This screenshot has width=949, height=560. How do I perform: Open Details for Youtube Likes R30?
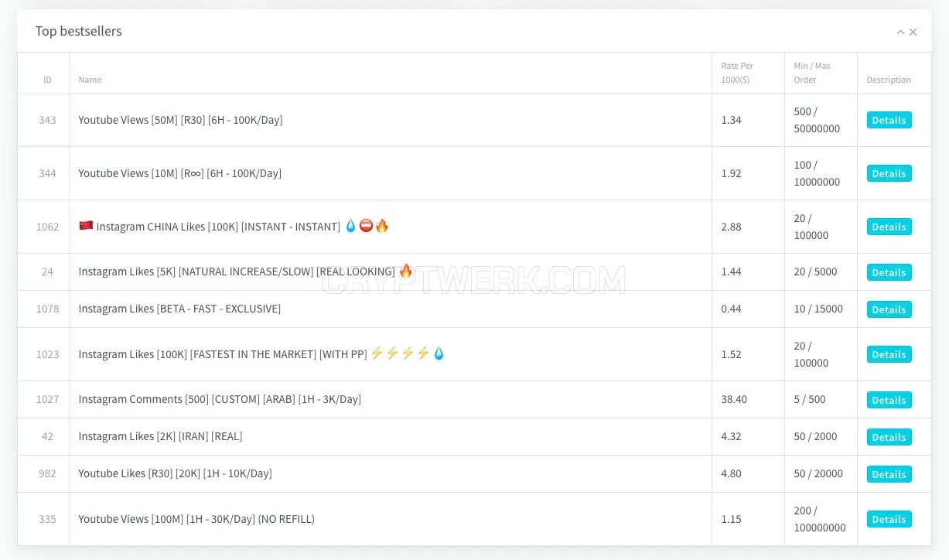click(889, 474)
